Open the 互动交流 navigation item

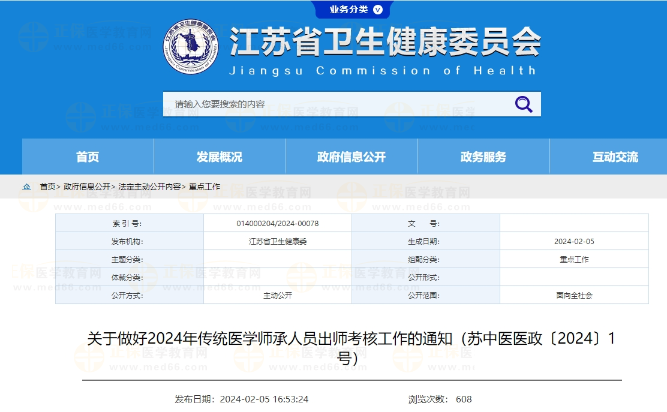click(x=614, y=157)
